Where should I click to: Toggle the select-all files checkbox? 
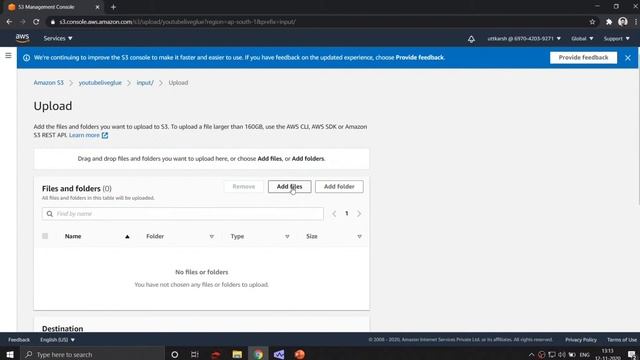[x=45, y=236]
